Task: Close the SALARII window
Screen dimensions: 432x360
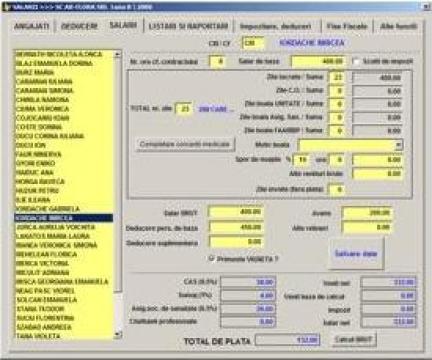Action: [426, 6]
